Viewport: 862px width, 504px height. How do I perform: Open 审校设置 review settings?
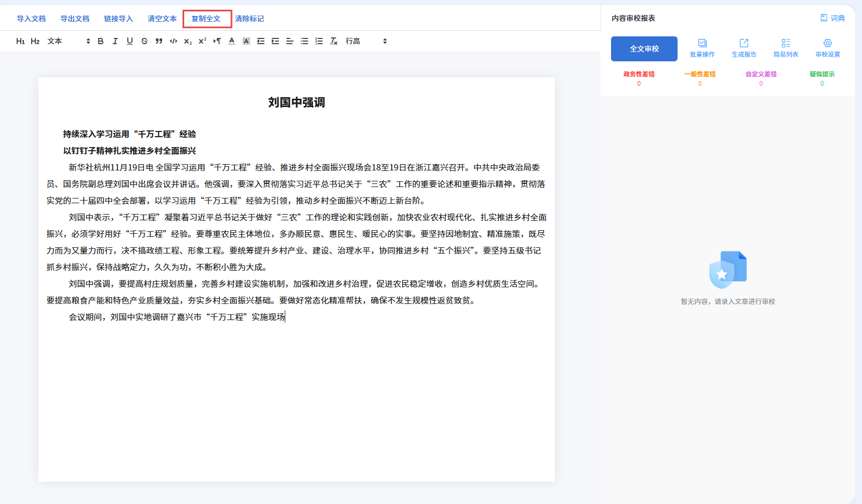click(827, 48)
